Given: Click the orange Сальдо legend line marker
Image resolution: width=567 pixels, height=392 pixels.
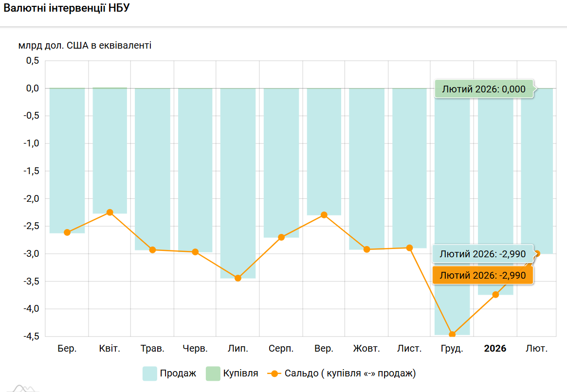Looking at the screenshot, I should [x=274, y=374].
